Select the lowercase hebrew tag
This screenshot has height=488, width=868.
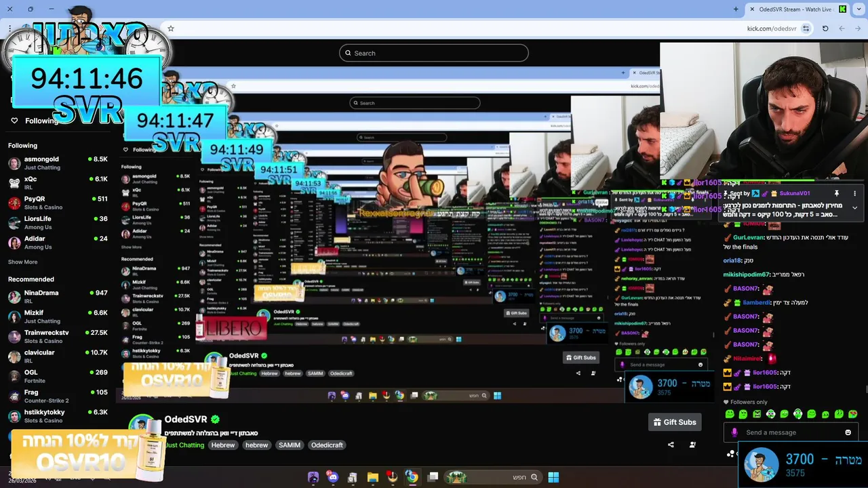[256, 445]
